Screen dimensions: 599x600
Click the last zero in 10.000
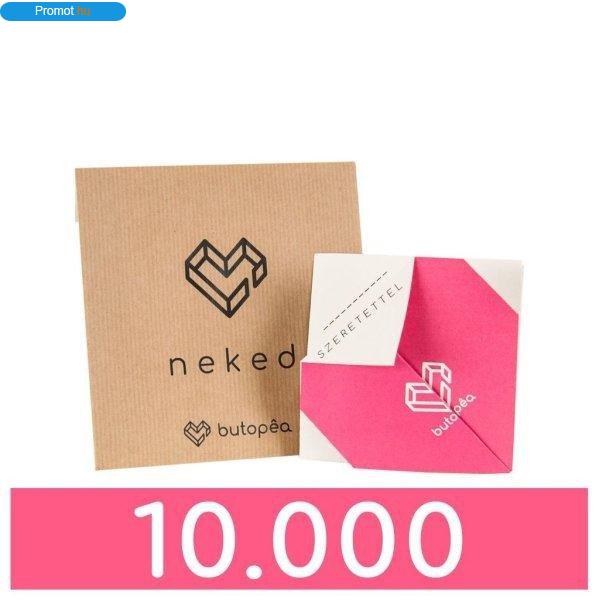point(425,538)
